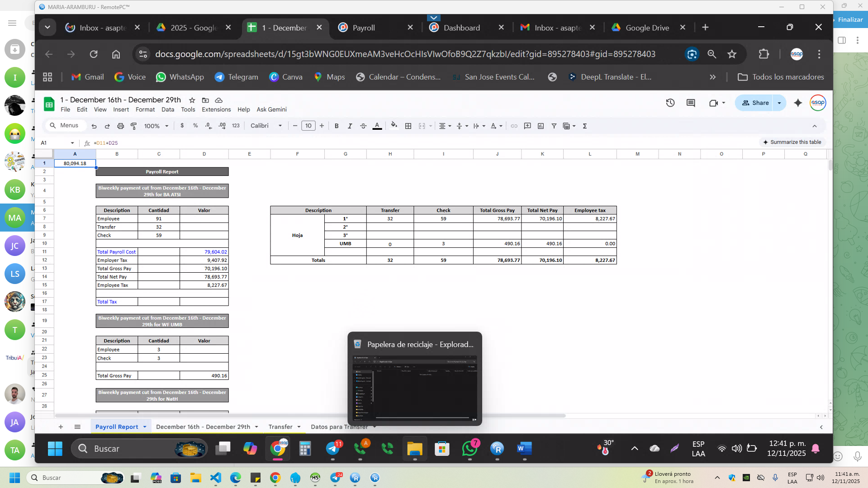
Task: Expand the 100% zoom dropdown
Action: point(156,126)
